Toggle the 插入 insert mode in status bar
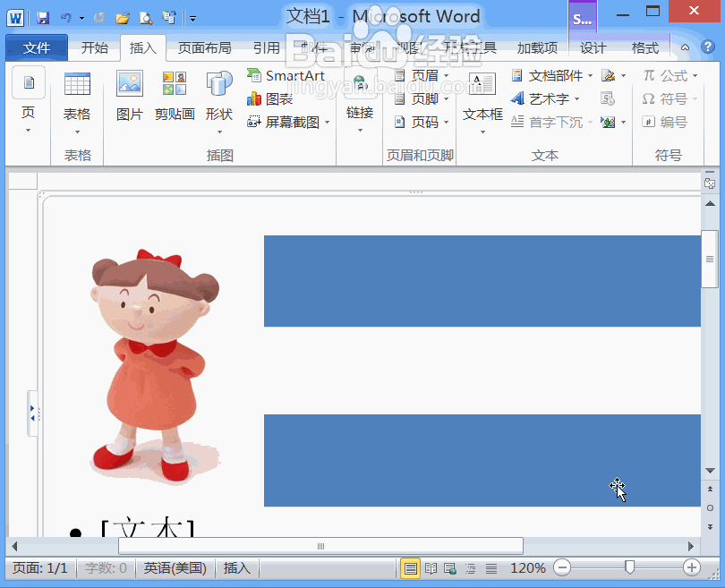 (x=237, y=568)
